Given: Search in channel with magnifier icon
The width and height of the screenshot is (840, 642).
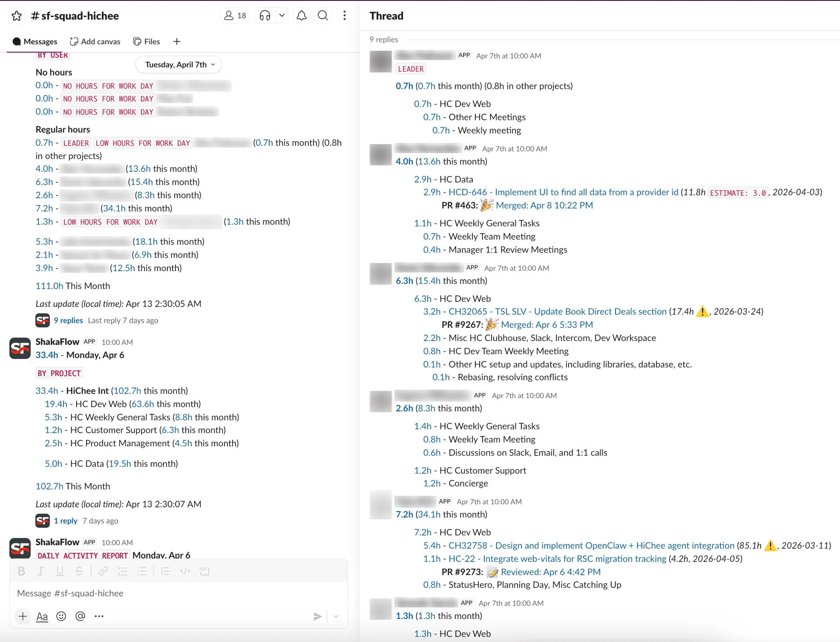Looking at the screenshot, I should pos(323,16).
